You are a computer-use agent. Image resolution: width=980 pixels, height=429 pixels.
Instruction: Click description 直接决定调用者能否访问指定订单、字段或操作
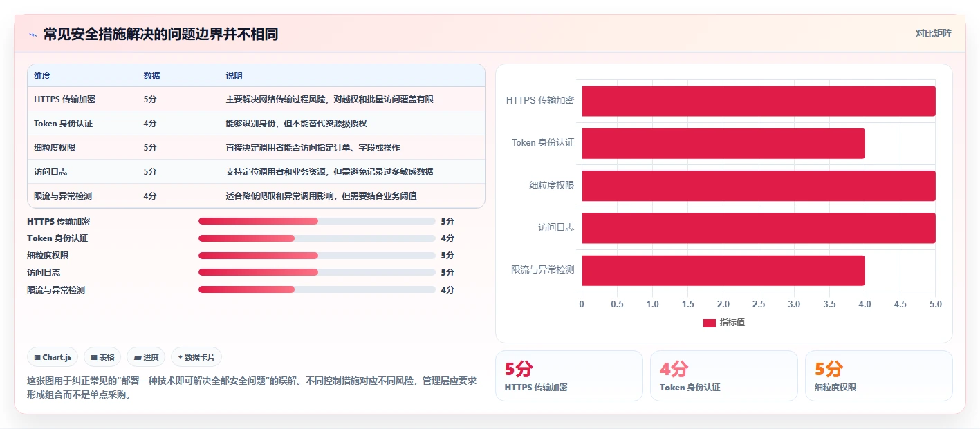coord(313,148)
